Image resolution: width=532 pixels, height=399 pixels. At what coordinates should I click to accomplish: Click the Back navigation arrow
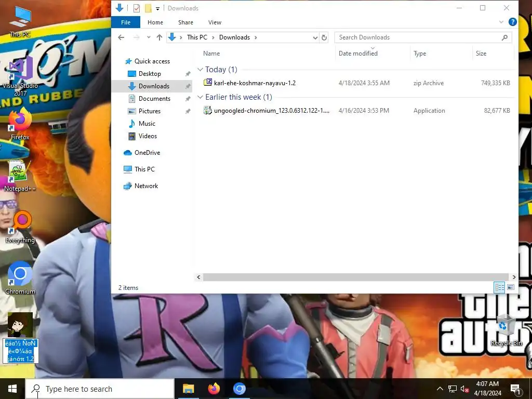coord(121,37)
